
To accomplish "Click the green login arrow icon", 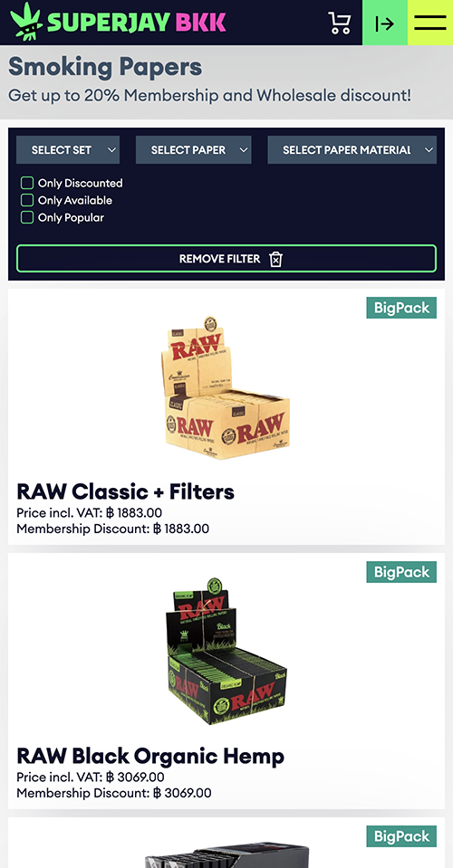I will click(x=385, y=23).
